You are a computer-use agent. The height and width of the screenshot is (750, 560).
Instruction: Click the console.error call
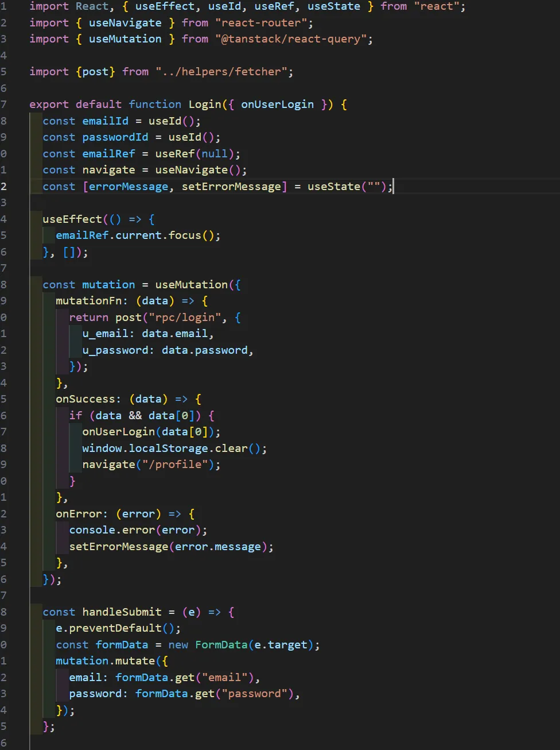(112, 530)
